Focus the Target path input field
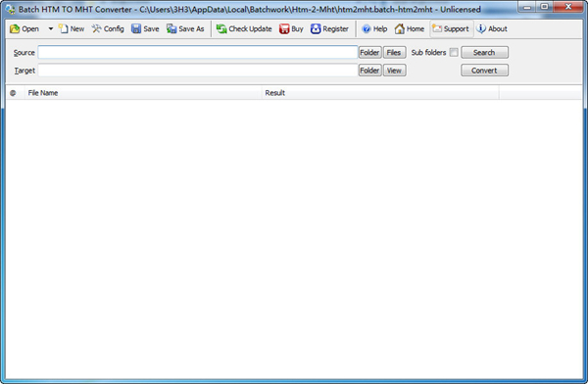This screenshot has height=384, width=588. (198, 71)
